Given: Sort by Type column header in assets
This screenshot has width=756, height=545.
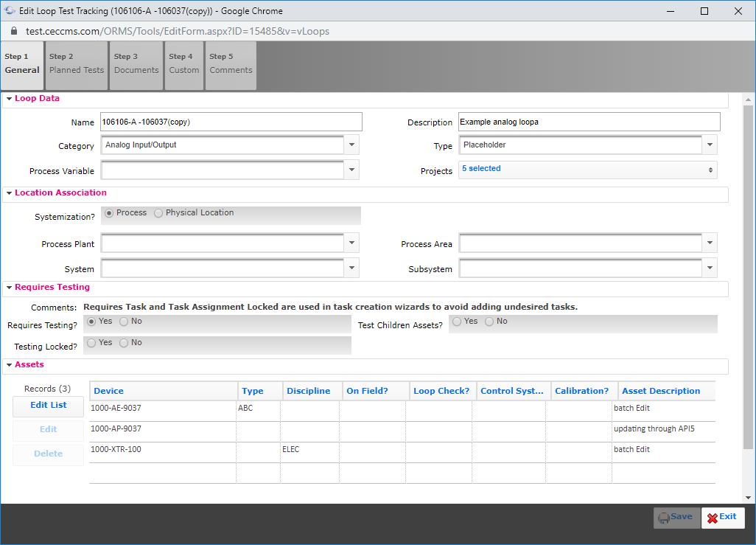Looking at the screenshot, I should [260, 391].
